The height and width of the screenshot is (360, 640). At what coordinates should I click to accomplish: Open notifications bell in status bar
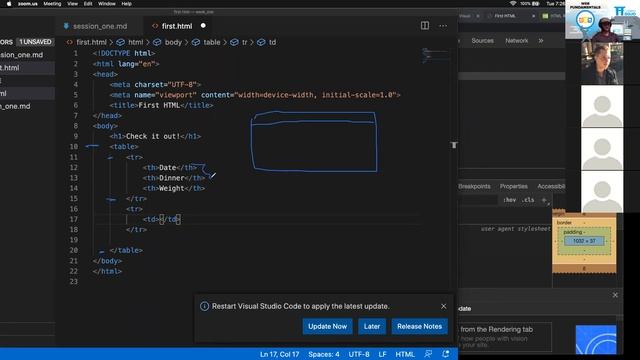point(446,354)
